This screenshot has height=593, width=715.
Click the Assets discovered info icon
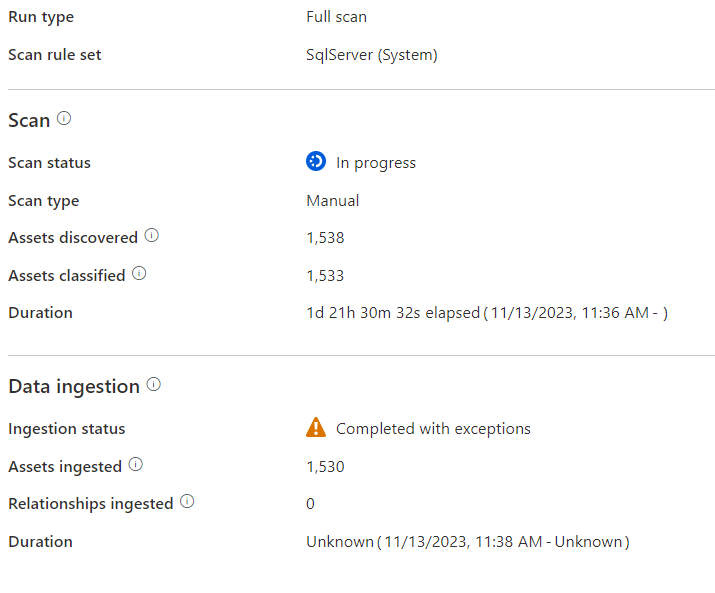click(x=152, y=236)
